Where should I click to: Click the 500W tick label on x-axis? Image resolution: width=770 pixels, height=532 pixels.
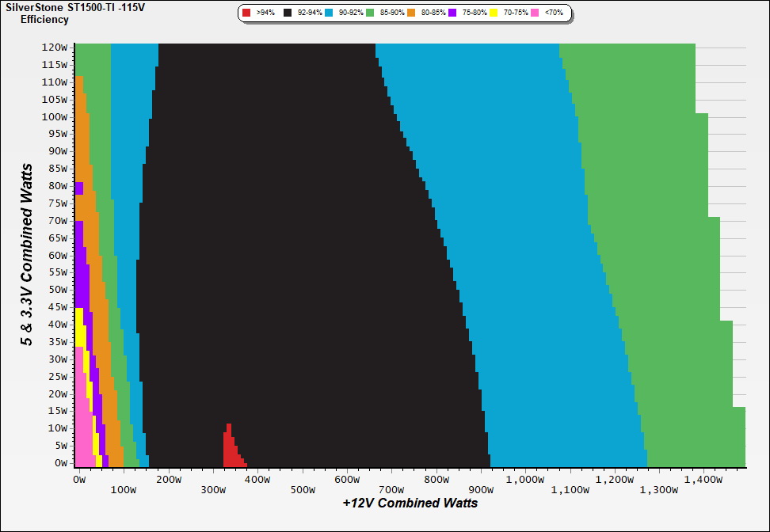click(x=303, y=490)
